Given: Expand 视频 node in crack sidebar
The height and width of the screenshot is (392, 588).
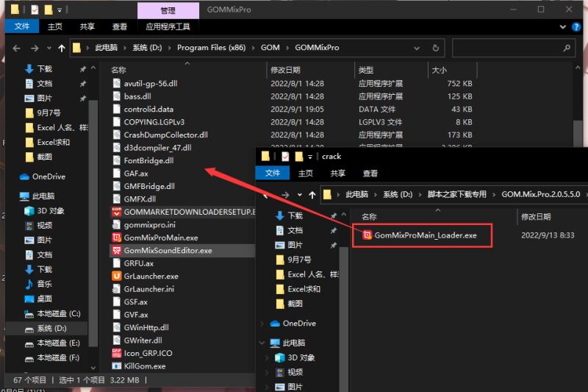Looking at the screenshot, I should tap(267, 372).
